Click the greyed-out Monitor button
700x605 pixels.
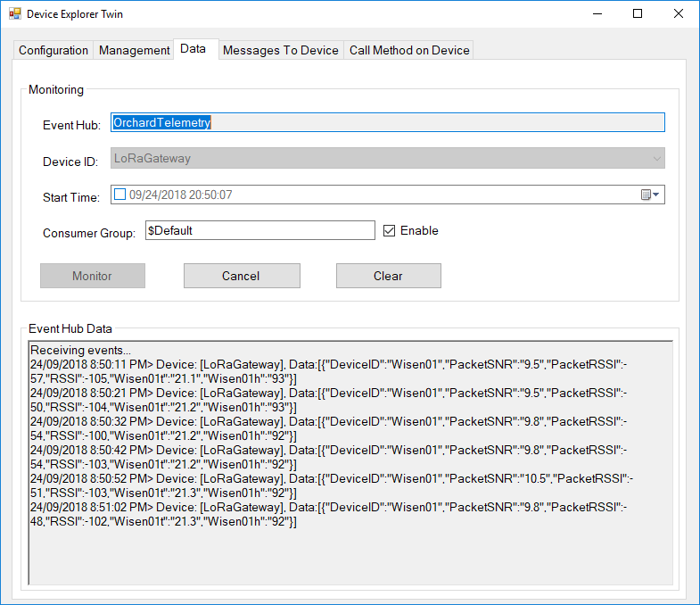pos(93,276)
